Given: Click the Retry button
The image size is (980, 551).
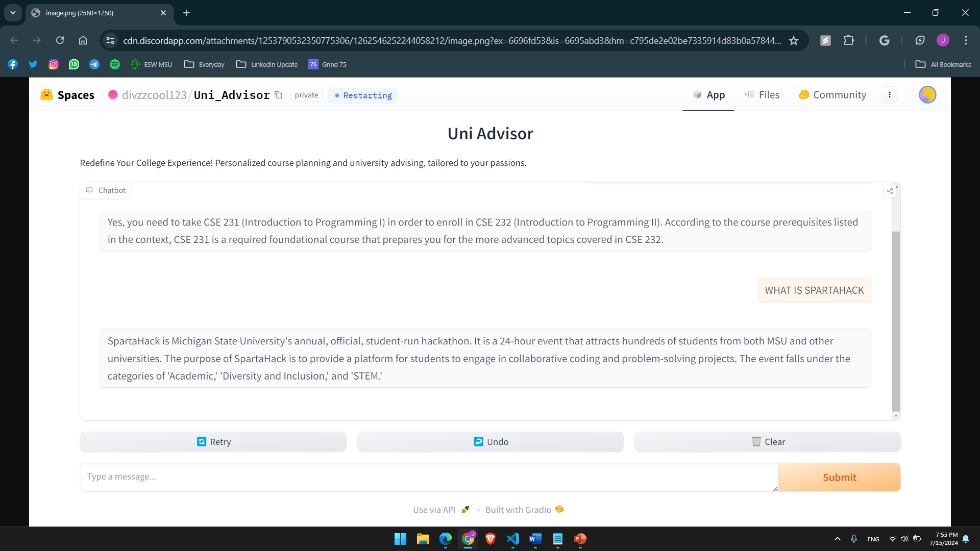Looking at the screenshot, I should coord(213,442).
